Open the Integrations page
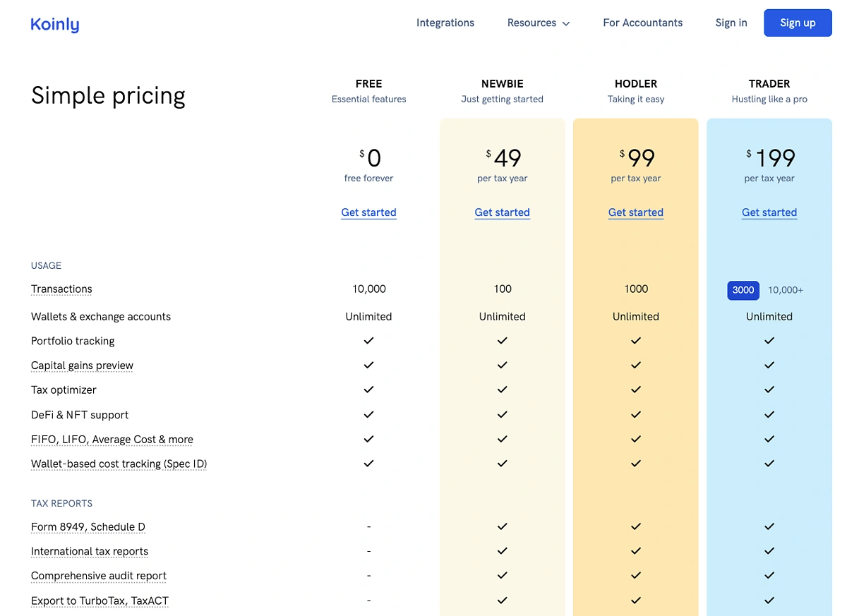The width and height of the screenshot is (847, 616). tap(445, 23)
